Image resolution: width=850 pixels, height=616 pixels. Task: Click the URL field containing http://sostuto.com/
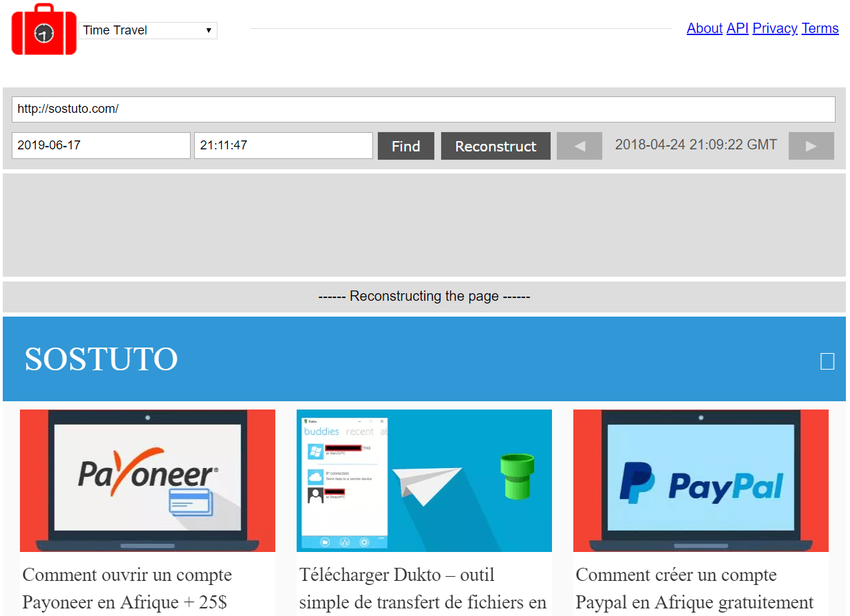click(423, 109)
